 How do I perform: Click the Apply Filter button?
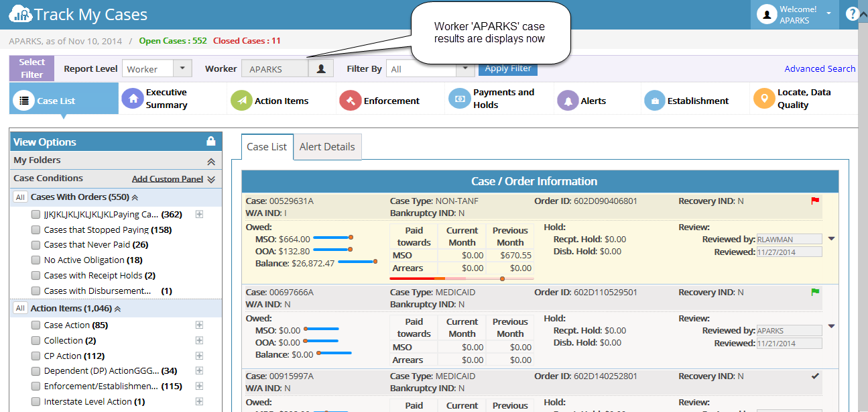pos(508,68)
